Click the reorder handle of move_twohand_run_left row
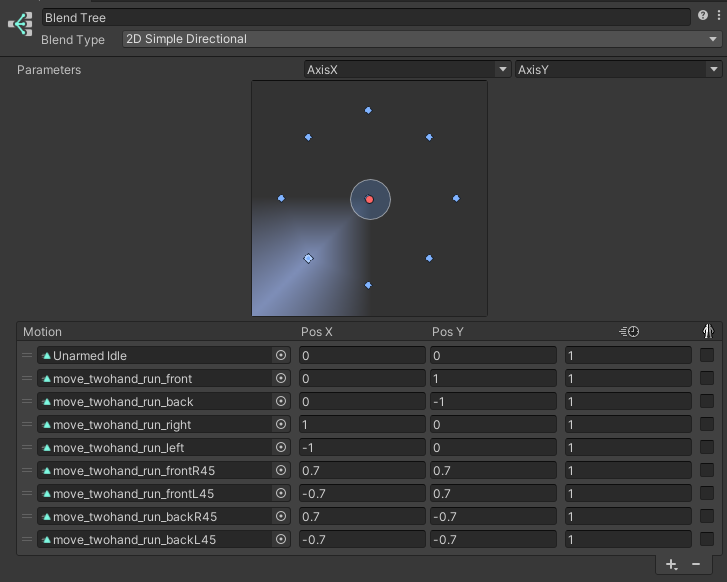 pos(27,448)
